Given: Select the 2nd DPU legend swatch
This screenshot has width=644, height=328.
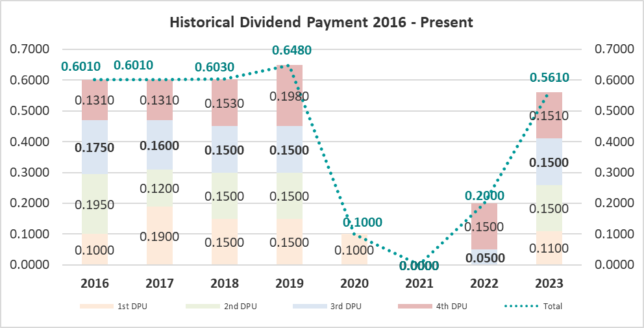Looking at the screenshot, I should point(202,306).
